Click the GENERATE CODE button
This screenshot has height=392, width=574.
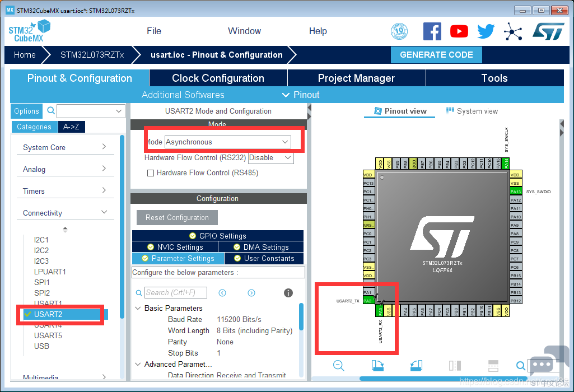(436, 55)
